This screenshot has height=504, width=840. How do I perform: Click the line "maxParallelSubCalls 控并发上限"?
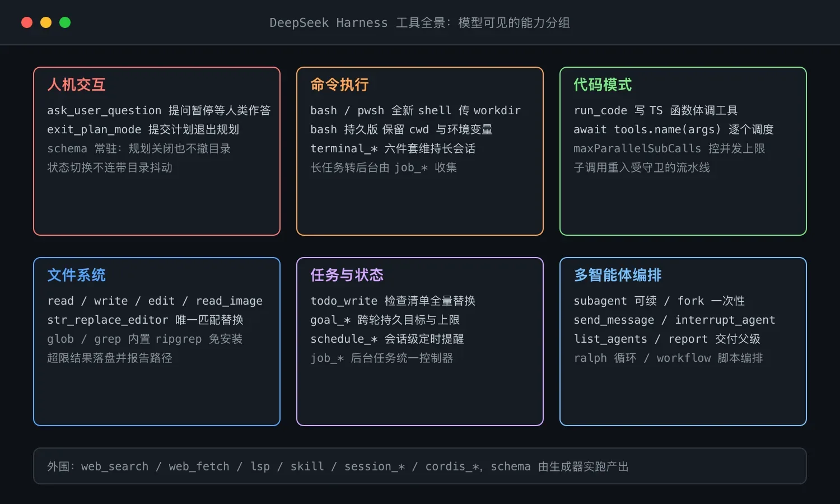coord(669,148)
